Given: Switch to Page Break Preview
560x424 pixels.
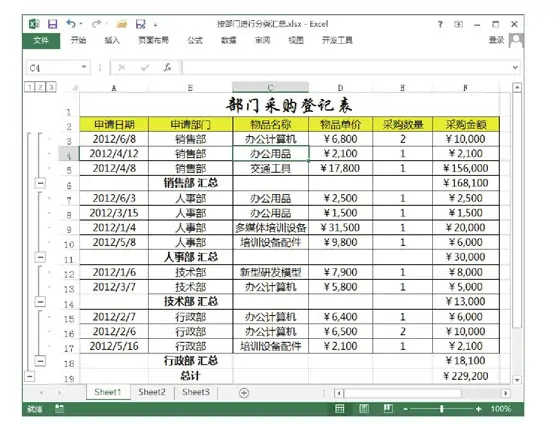Looking at the screenshot, I should tap(388, 409).
